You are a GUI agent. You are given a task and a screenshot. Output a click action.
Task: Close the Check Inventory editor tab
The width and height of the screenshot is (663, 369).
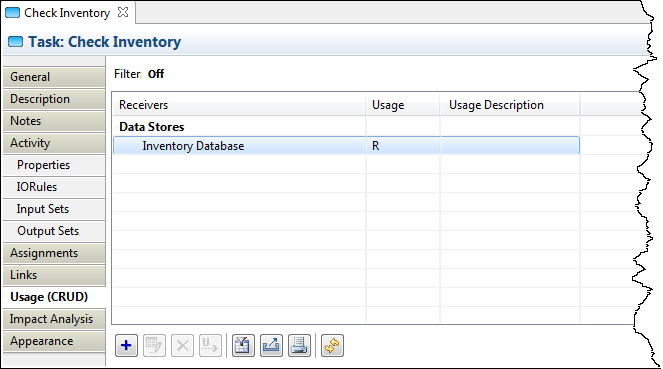click(123, 12)
